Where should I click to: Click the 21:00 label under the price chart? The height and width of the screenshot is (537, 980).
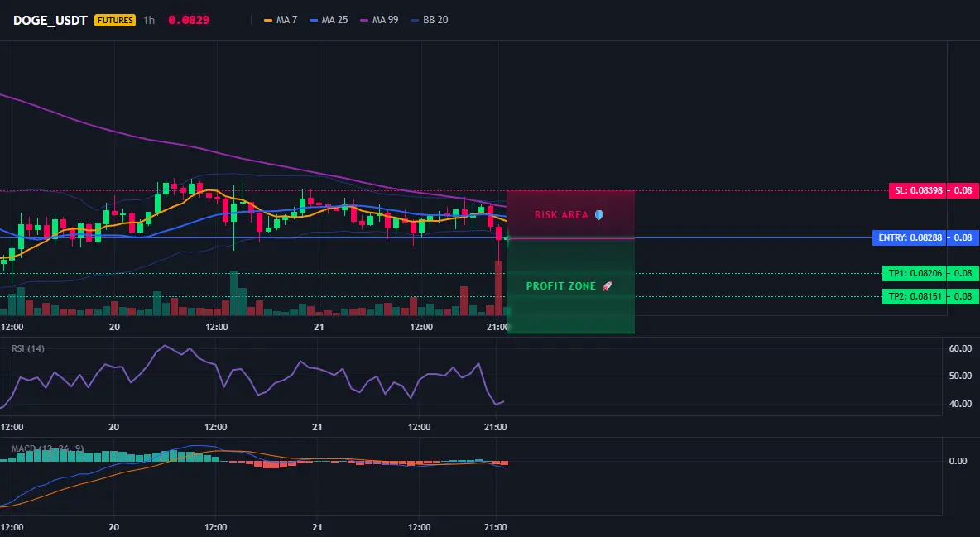[497, 327]
